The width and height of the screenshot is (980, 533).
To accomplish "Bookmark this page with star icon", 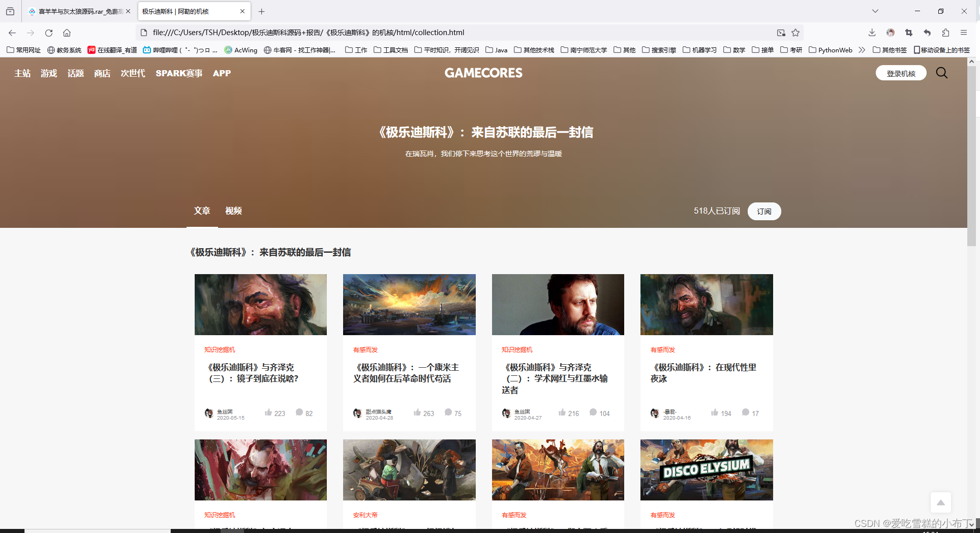I will coord(795,33).
